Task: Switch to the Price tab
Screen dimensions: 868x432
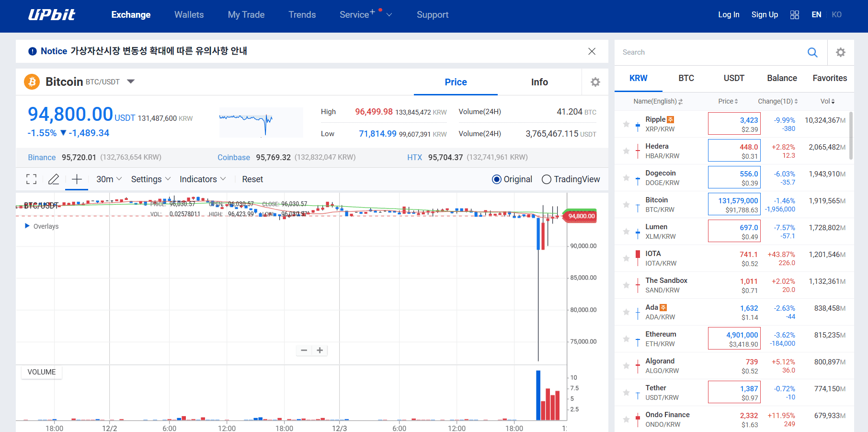Action: (456, 82)
